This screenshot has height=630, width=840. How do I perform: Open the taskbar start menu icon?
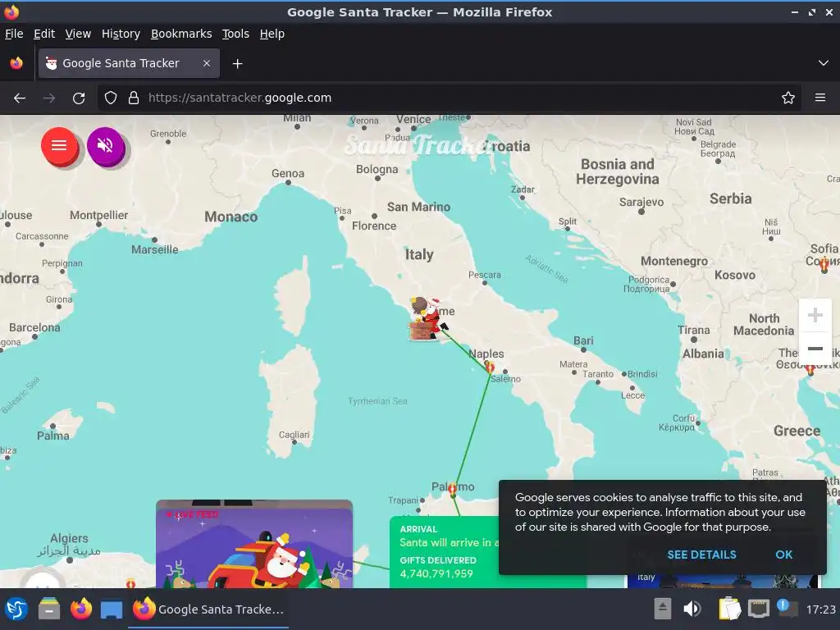[x=16, y=609]
